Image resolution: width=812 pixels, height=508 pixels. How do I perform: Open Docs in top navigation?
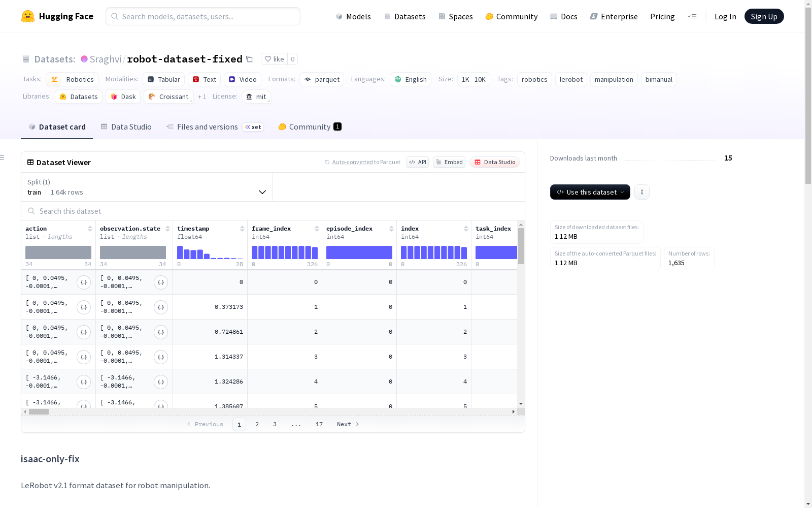[x=564, y=16]
